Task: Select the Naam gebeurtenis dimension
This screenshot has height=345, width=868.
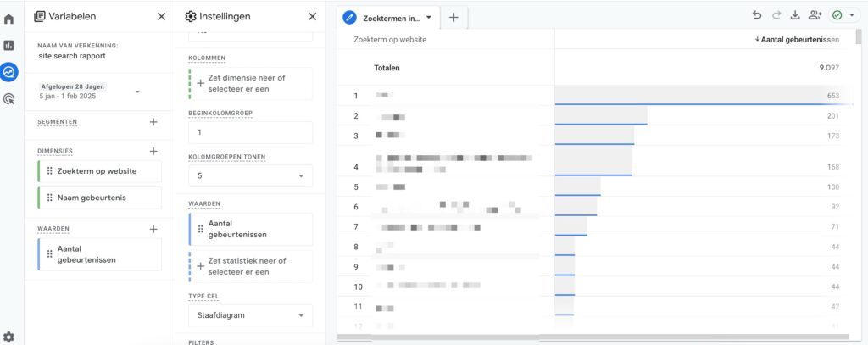Action: click(100, 198)
